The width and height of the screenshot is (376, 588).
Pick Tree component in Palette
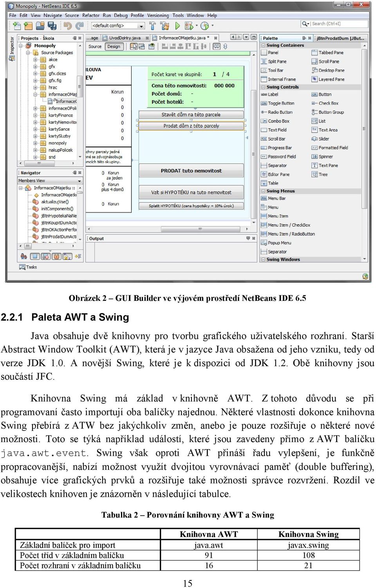tap(320, 174)
